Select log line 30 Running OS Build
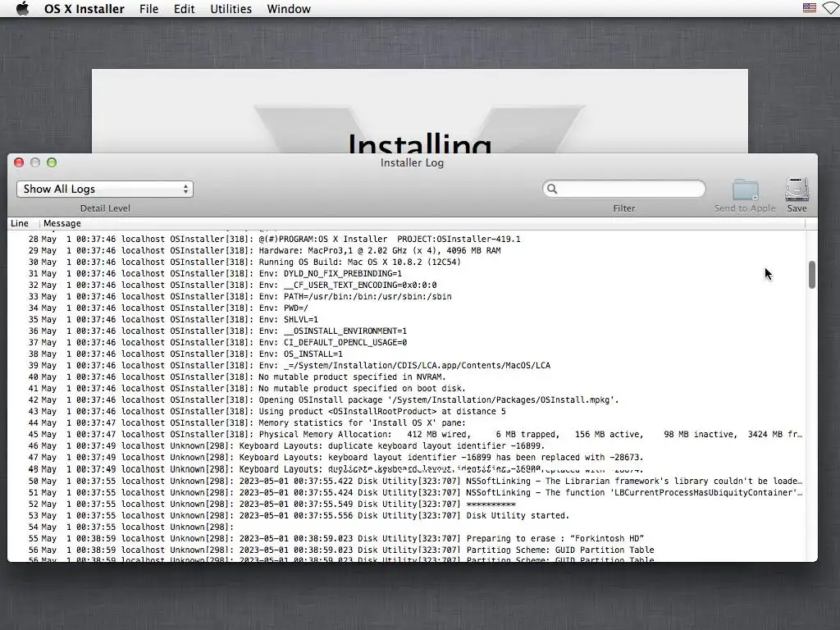Image resolution: width=840 pixels, height=630 pixels. point(406,262)
